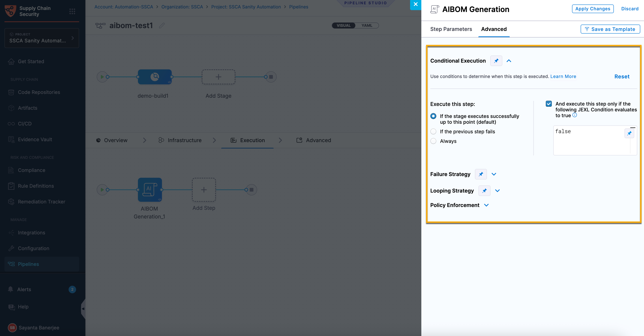Expand the Policy Enforcement section

[486, 205]
